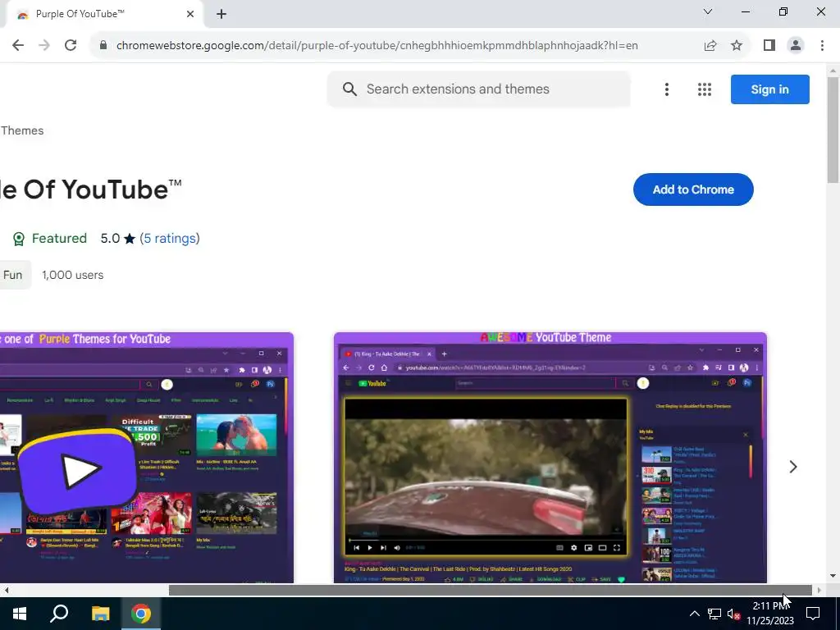
Task: Expand the tab search dropdown arrow
Action: pyautogui.click(x=708, y=11)
